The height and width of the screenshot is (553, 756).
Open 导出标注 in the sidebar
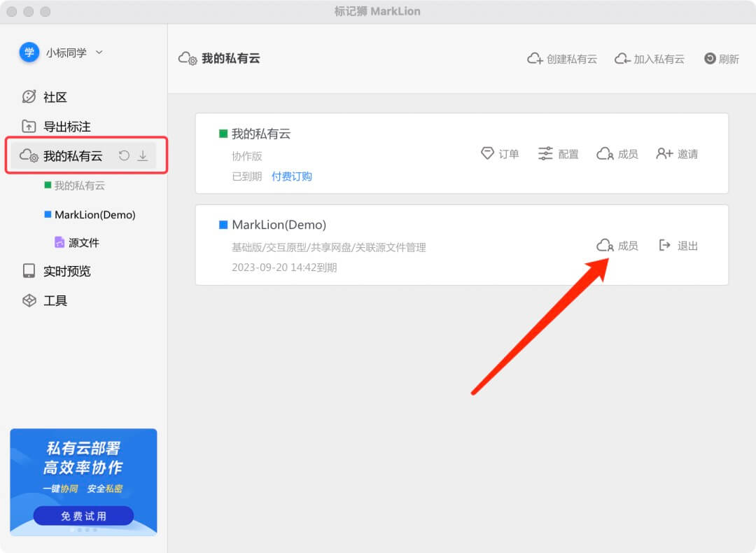pos(66,127)
